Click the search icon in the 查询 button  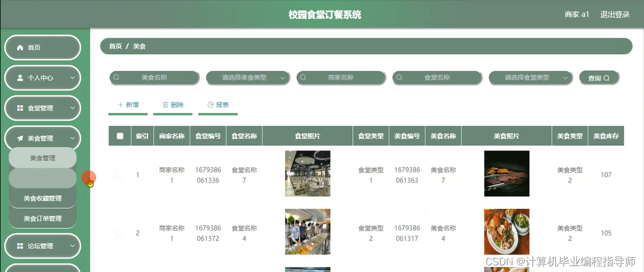point(606,78)
